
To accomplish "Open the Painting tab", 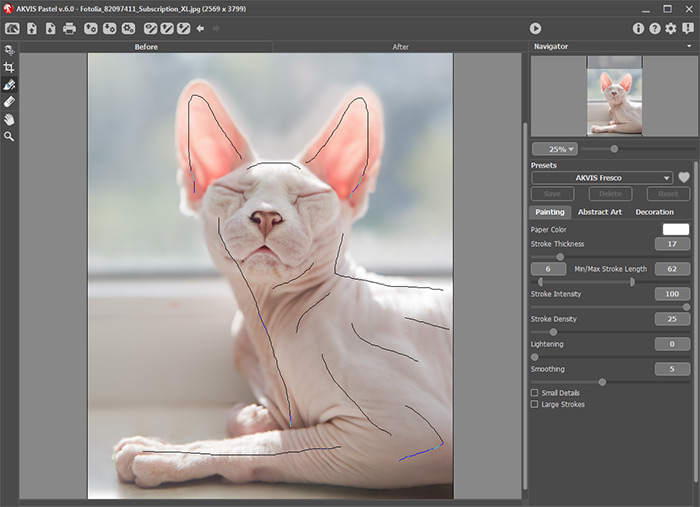I will pos(550,212).
